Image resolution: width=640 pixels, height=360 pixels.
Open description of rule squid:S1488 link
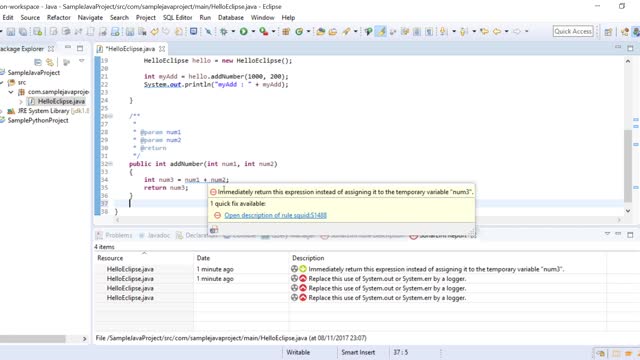coord(276,216)
